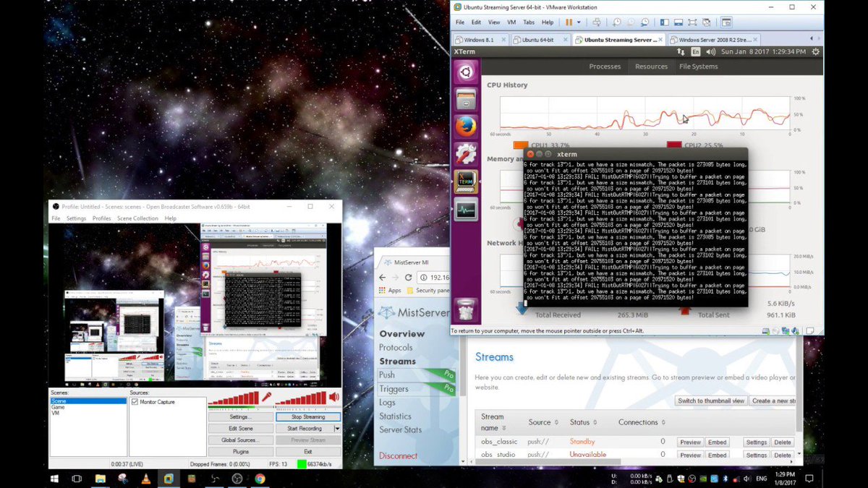Close the Ubuntu 64-bit tab

[564, 40]
